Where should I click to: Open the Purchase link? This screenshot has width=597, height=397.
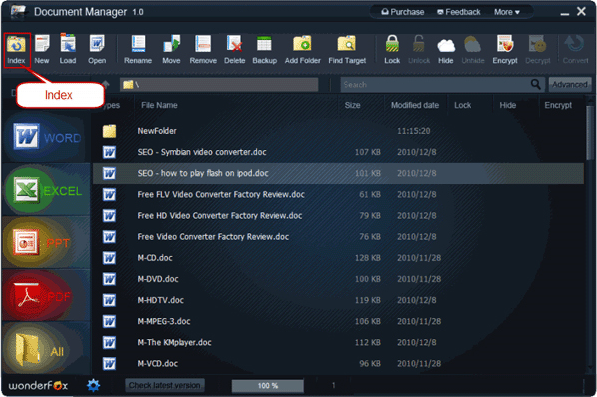(x=402, y=12)
